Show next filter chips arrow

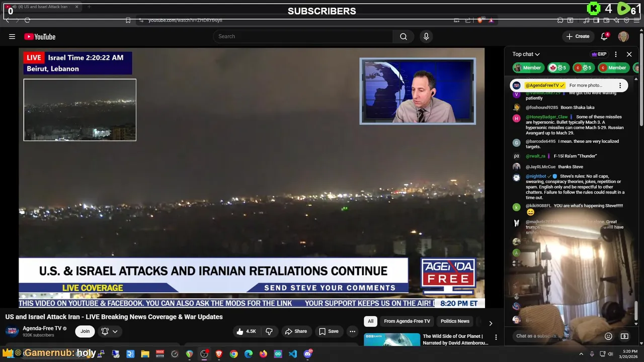click(x=491, y=323)
